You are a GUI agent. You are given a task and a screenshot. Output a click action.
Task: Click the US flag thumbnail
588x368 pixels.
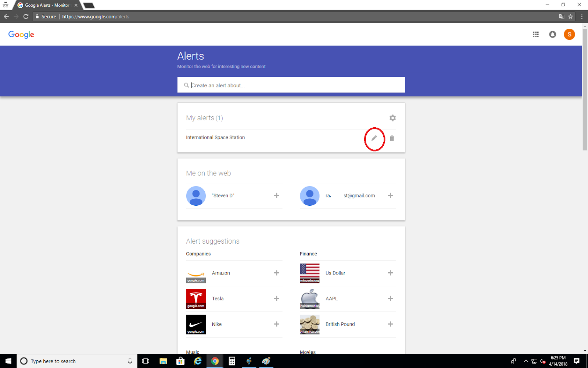coord(309,273)
